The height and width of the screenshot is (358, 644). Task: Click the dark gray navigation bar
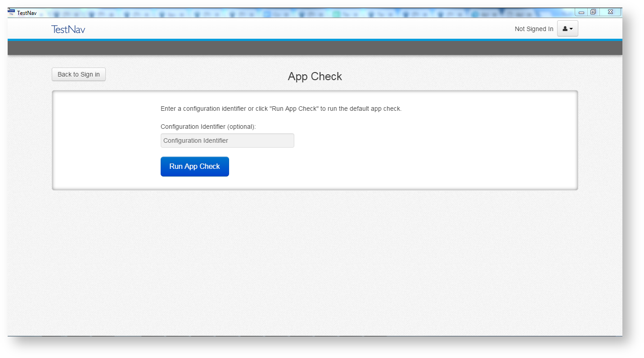315,48
